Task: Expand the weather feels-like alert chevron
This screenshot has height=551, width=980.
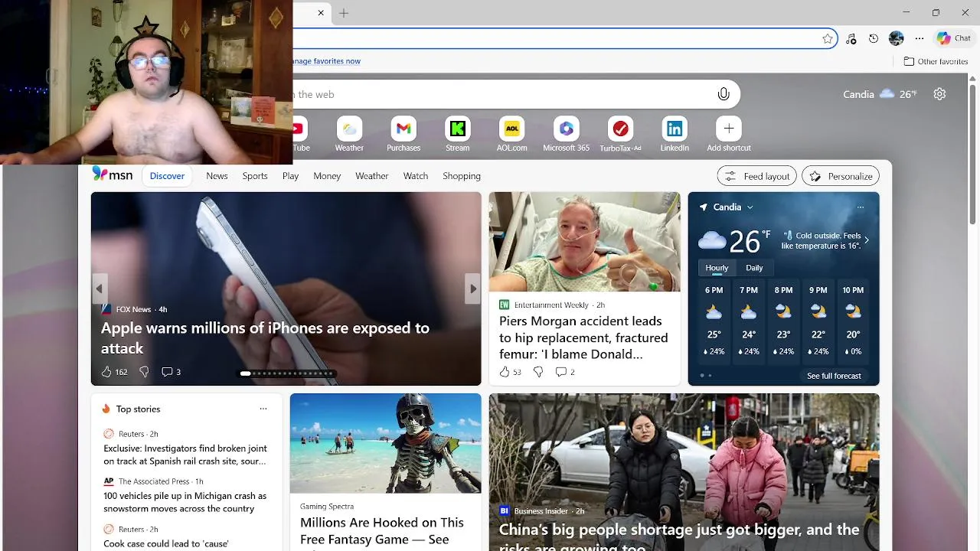Action: coord(866,240)
